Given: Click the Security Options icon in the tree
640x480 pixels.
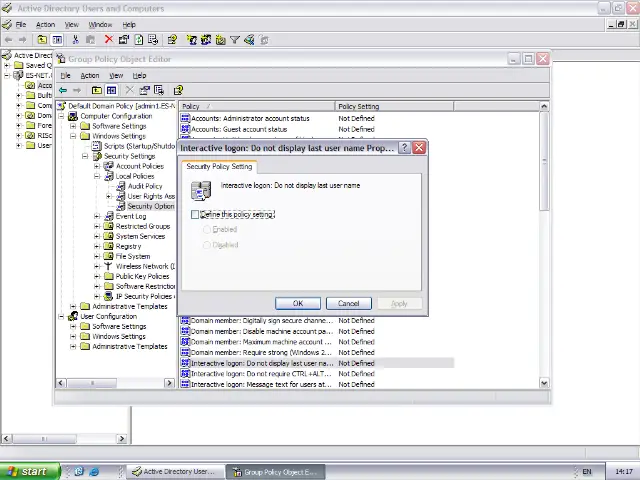Looking at the screenshot, I should (121, 206).
